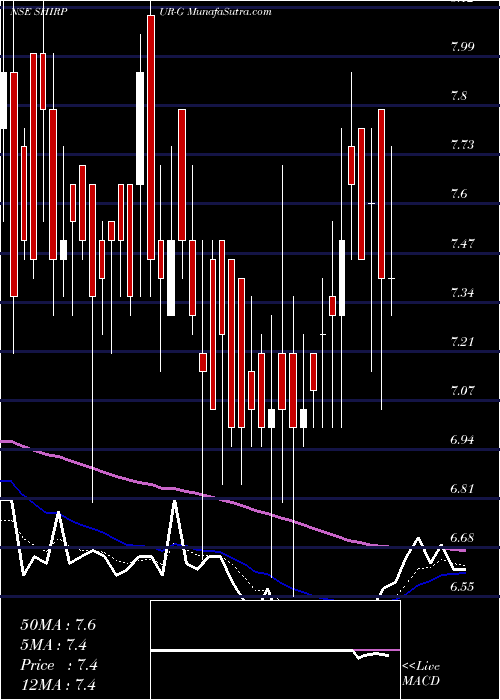Click the 5MA : 7.4 legend entry
Viewport: 500px width, 700px height.
(53, 645)
